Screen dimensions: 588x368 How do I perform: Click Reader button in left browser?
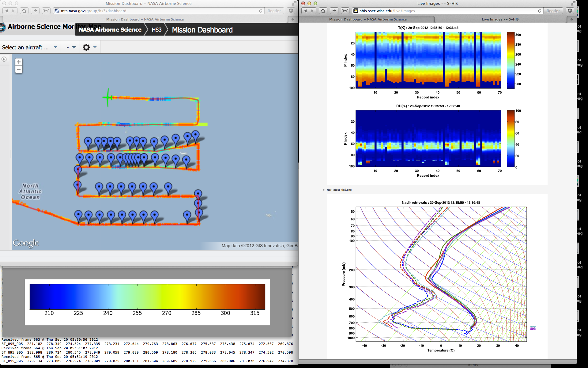pyautogui.click(x=274, y=11)
